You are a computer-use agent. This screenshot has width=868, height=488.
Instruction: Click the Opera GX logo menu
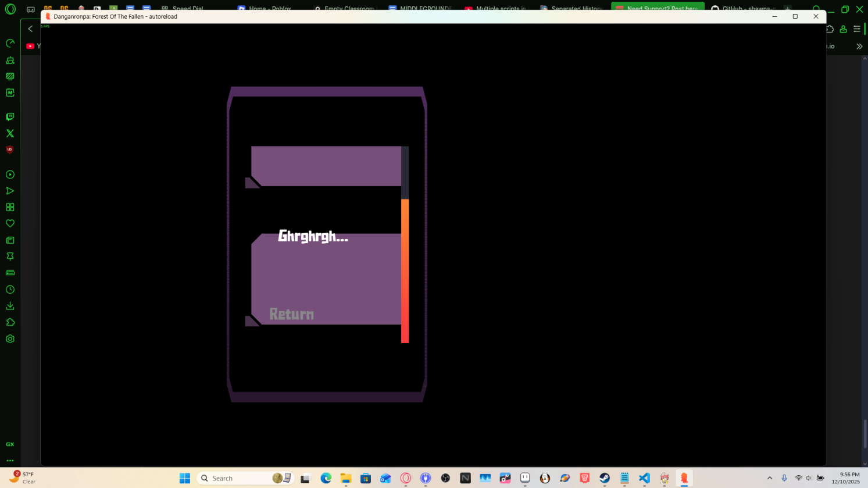(x=10, y=9)
